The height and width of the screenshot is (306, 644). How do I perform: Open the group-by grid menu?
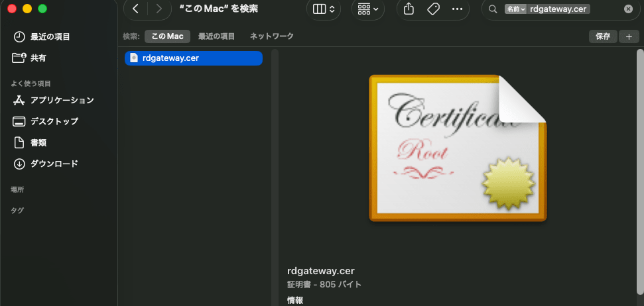click(x=368, y=9)
